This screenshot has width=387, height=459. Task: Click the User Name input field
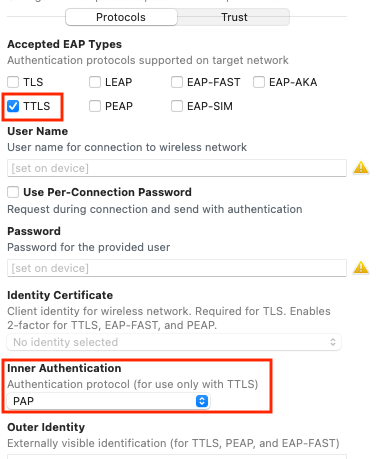pyautogui.click(x=177, y=168)
